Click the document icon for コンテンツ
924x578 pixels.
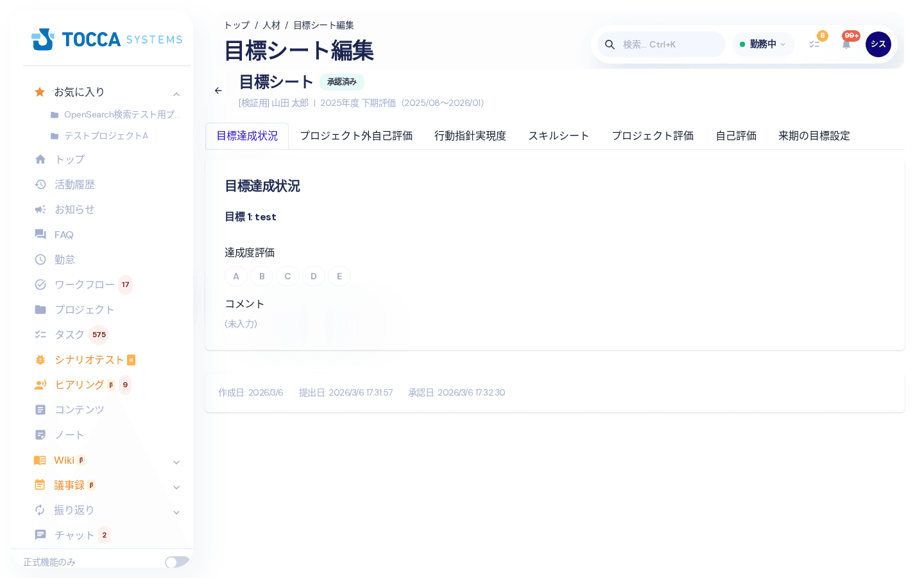click(x=40, y=410)
